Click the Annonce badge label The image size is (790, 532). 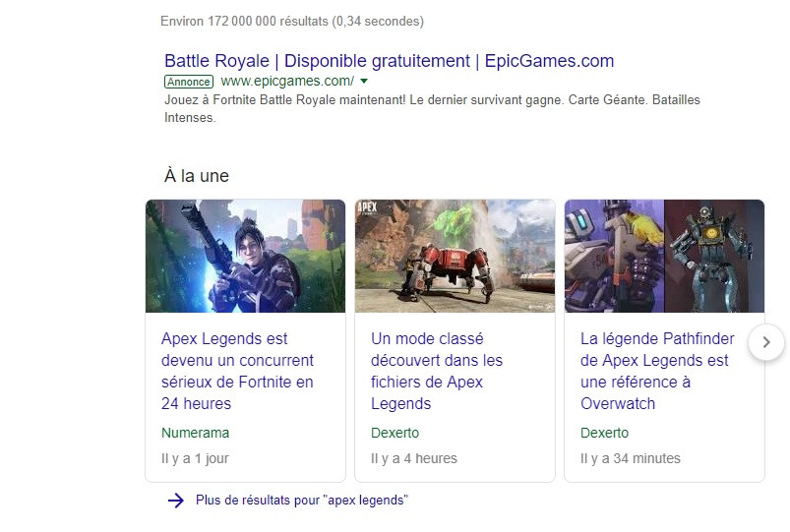pyautogui.click(x=189, y=82)
